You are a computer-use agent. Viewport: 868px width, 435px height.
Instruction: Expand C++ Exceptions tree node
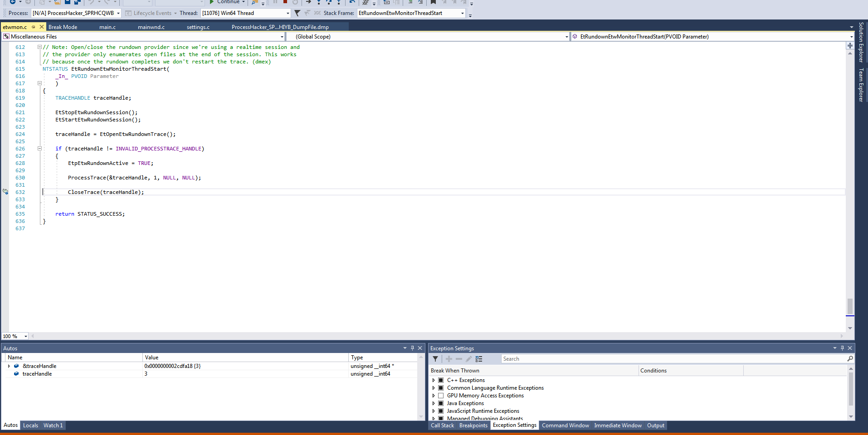(434, 380)
